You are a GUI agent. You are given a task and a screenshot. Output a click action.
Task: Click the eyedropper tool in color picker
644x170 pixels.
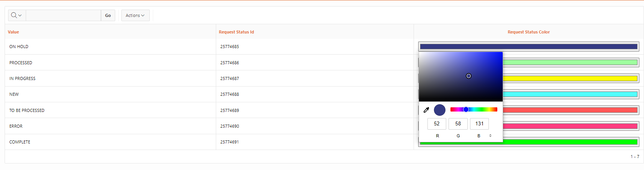pos(426,110)
